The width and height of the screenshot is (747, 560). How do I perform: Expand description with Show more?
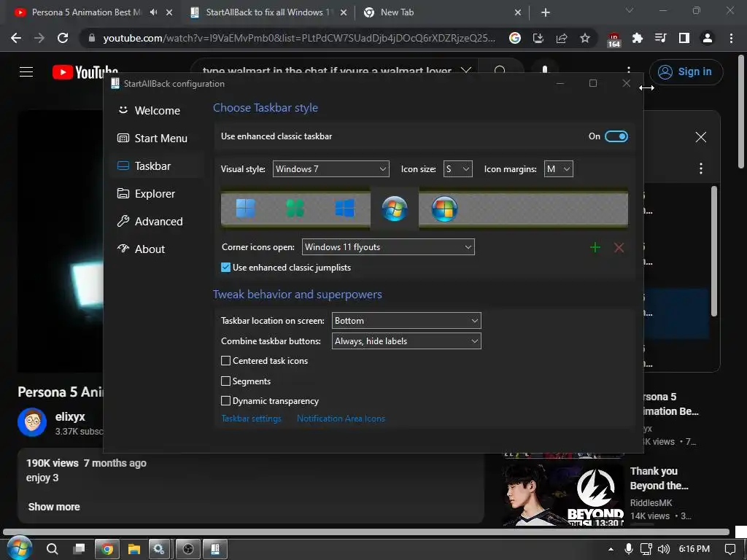pos(54,507)
